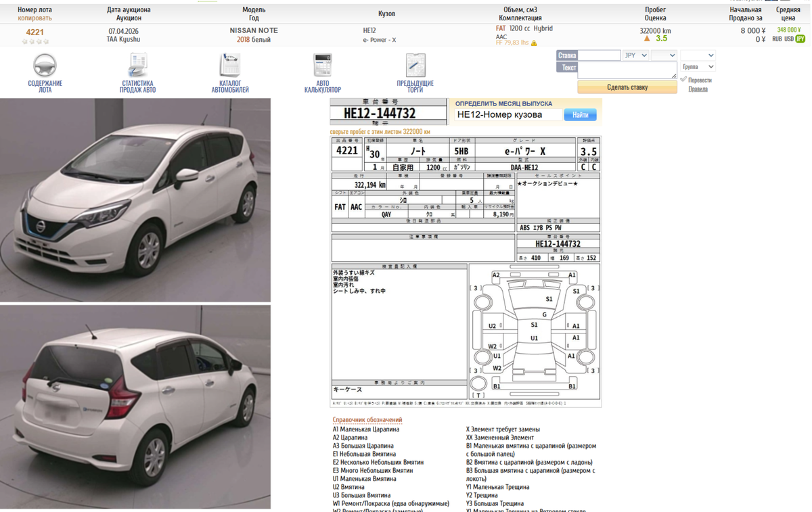
Task: Click the 'E1 Небольшая Вмятина' legend entry
Action: (364, 455)
